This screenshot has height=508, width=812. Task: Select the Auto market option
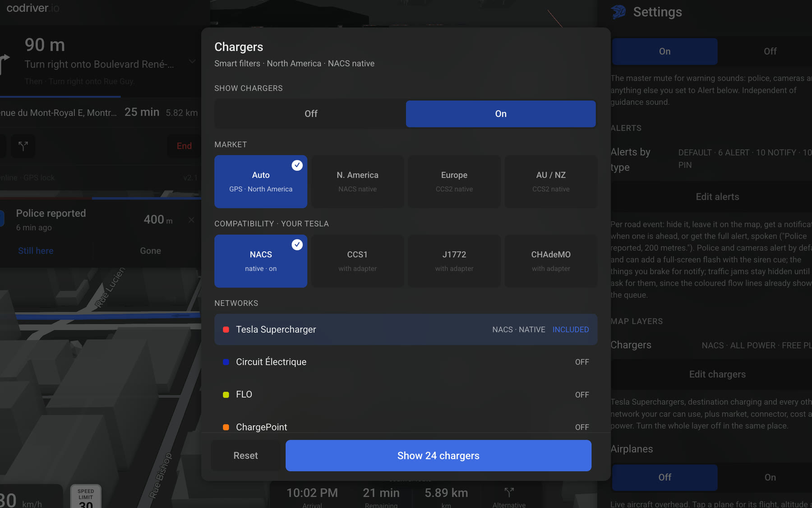261,181
